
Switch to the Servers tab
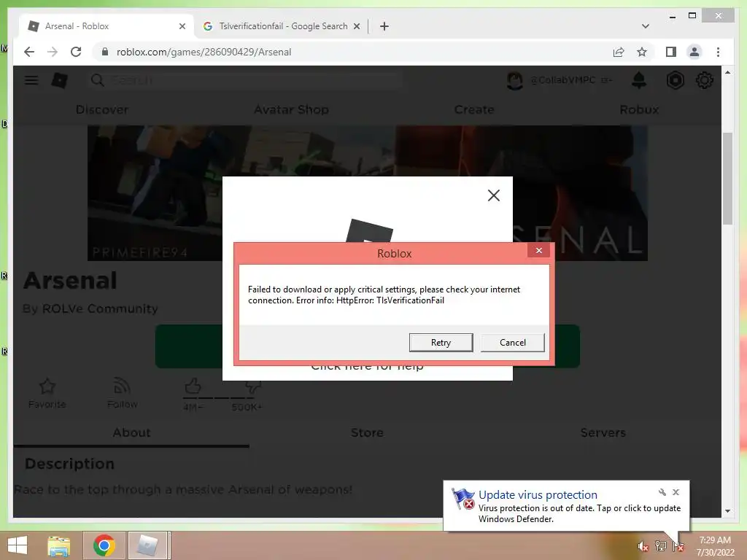pos(603,432)
